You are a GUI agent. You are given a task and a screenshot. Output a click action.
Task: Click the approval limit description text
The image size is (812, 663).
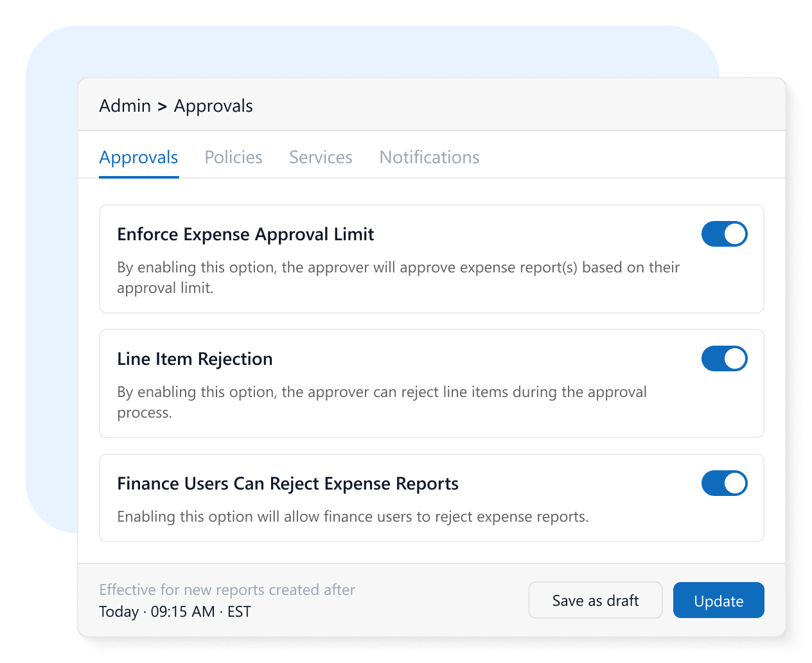[x=398, y=278]
